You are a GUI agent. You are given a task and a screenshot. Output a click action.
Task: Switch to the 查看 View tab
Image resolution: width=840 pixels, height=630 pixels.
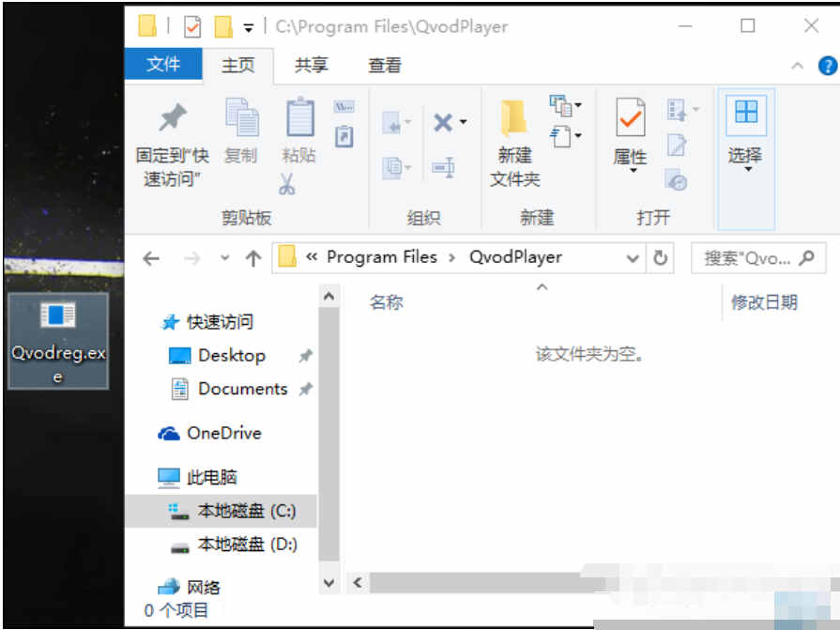coord(385,66)
